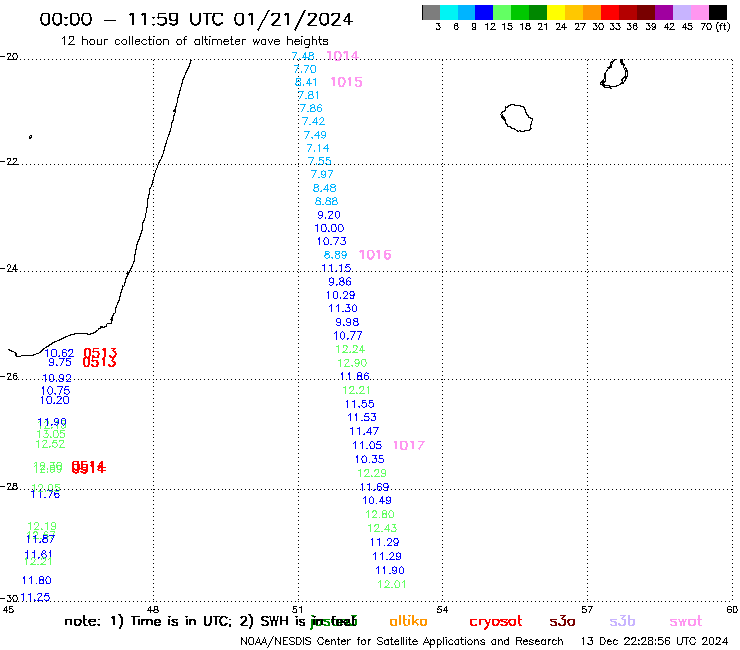The width and height of the screenshot is (740, 650).
Task: Click the pink time label 1017
Action: pos(409,445)
